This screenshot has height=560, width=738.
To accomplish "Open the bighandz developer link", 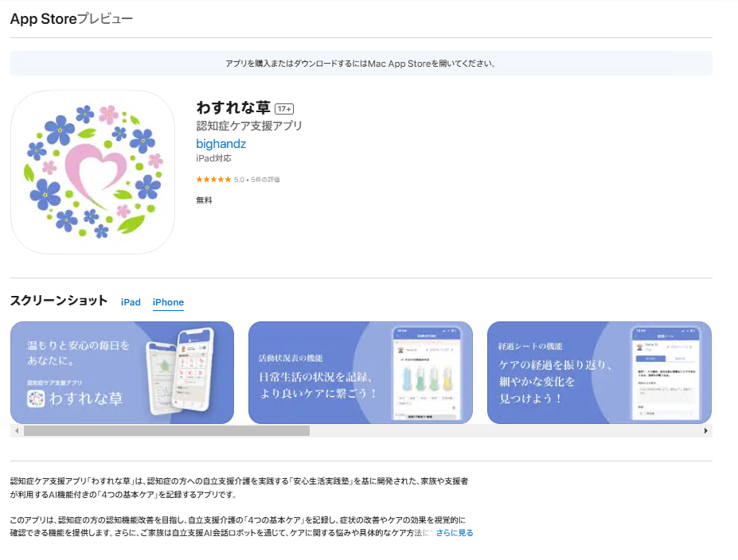I will click(221, 143).
